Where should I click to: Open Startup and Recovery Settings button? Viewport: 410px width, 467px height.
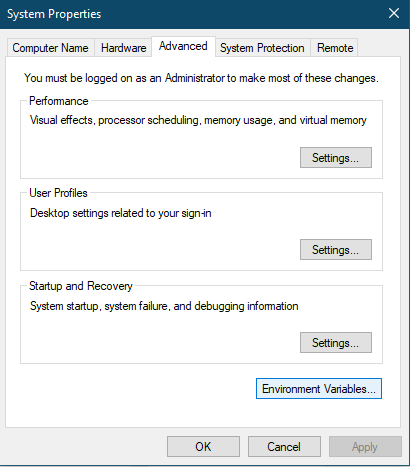336,343
